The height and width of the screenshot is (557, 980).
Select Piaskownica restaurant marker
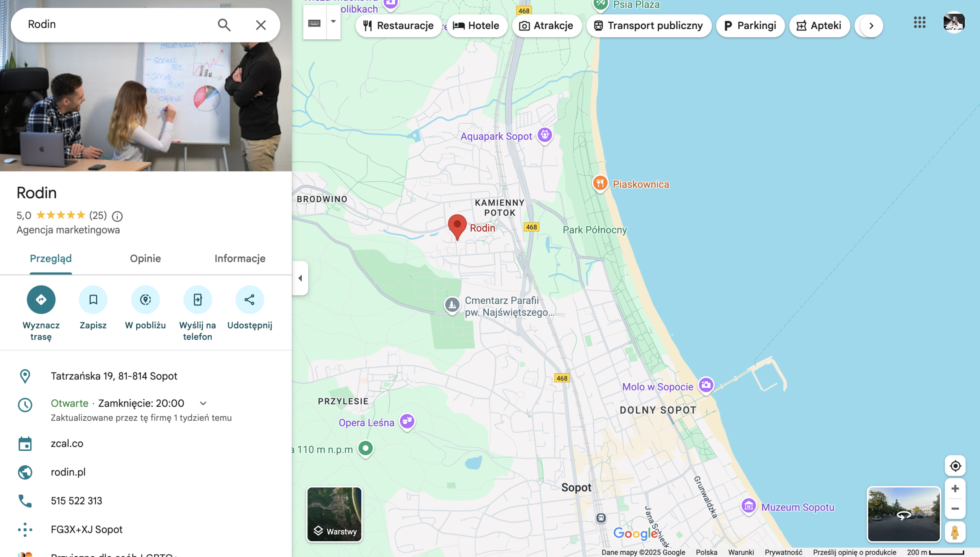click(x=600, y=183)
